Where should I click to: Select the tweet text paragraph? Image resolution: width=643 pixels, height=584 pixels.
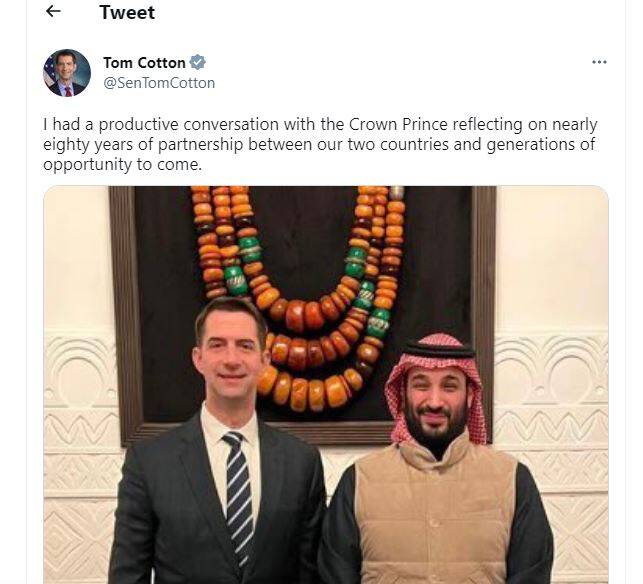320,144
